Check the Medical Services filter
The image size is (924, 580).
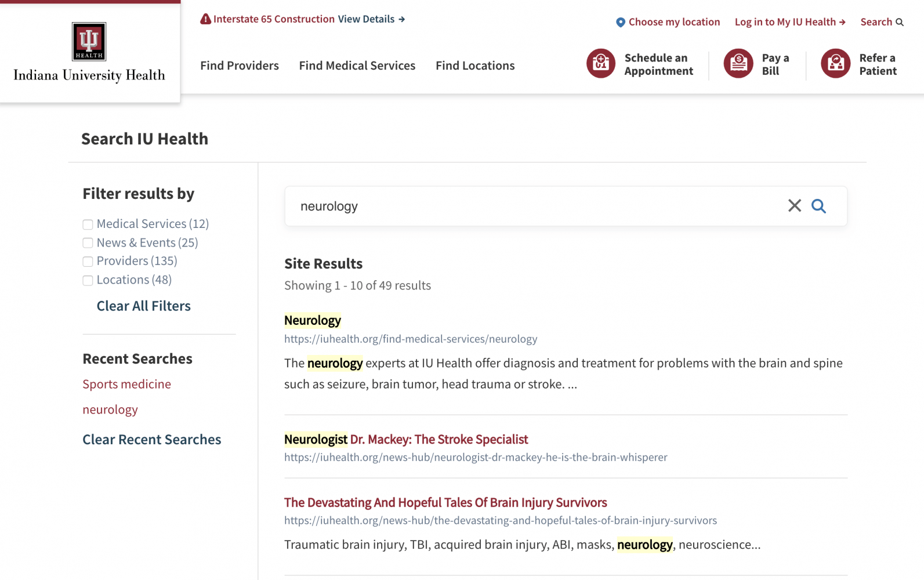[88, 224]
